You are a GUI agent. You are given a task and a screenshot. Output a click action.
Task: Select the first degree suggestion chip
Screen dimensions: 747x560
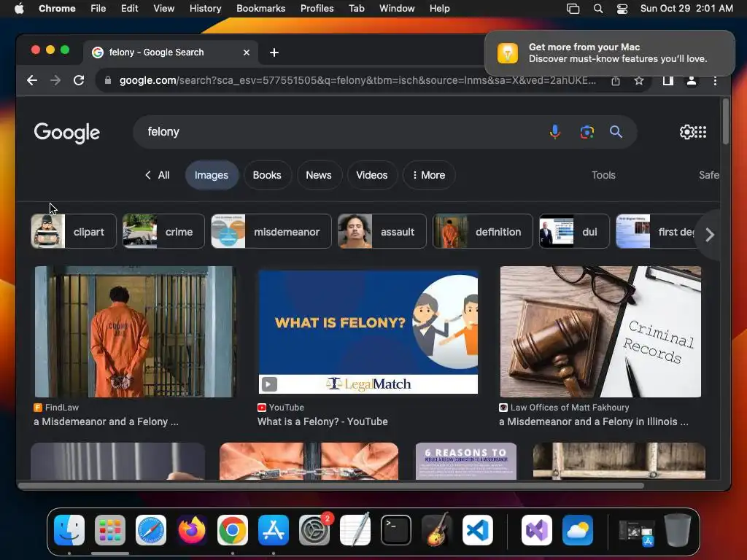click(x=657, y=231)
